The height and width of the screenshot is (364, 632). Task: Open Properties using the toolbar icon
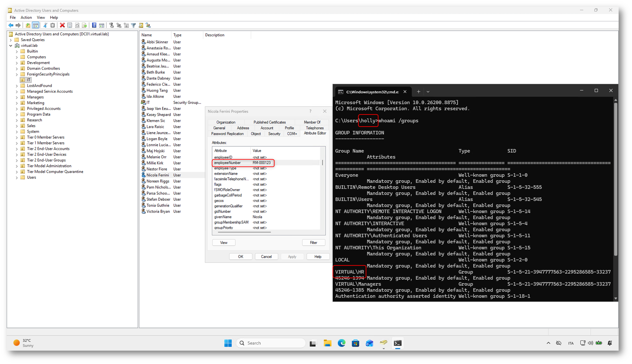tap(70, 25)
